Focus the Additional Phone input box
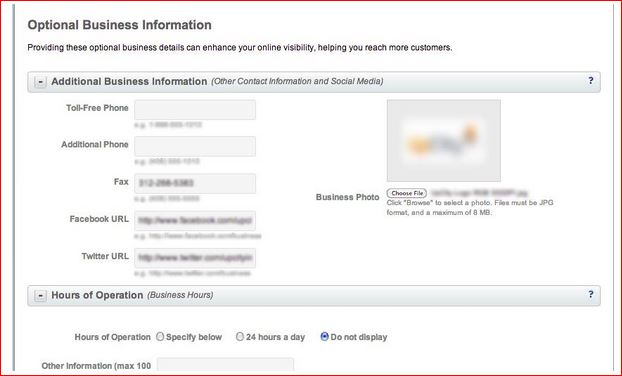The image size is (622, 376). pos(195,146)
